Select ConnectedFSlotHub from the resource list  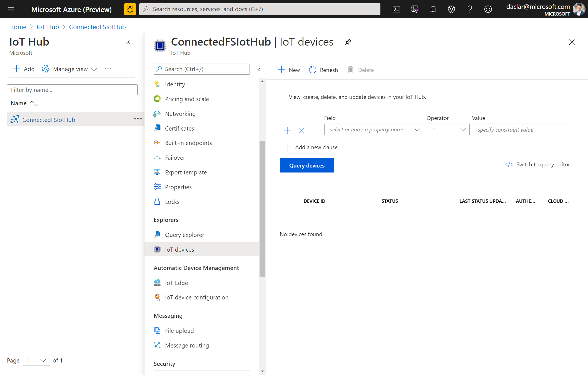[x=48, y=119]
